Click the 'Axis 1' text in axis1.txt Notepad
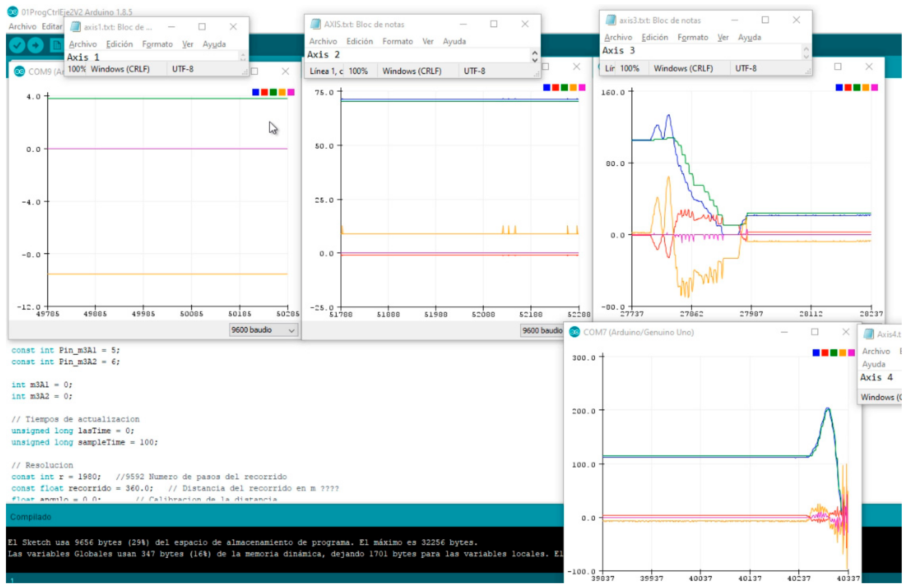Screen dimensions: 908x588 [83, 57]
